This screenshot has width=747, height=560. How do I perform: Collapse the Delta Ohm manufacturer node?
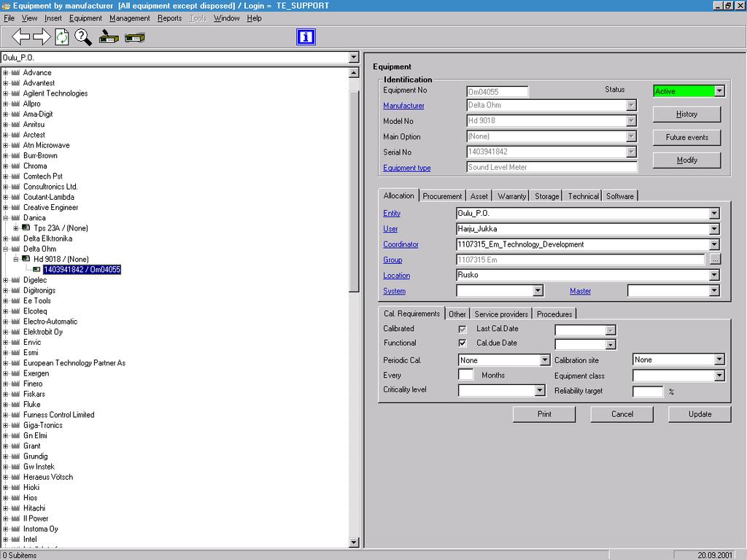[5, 249]
